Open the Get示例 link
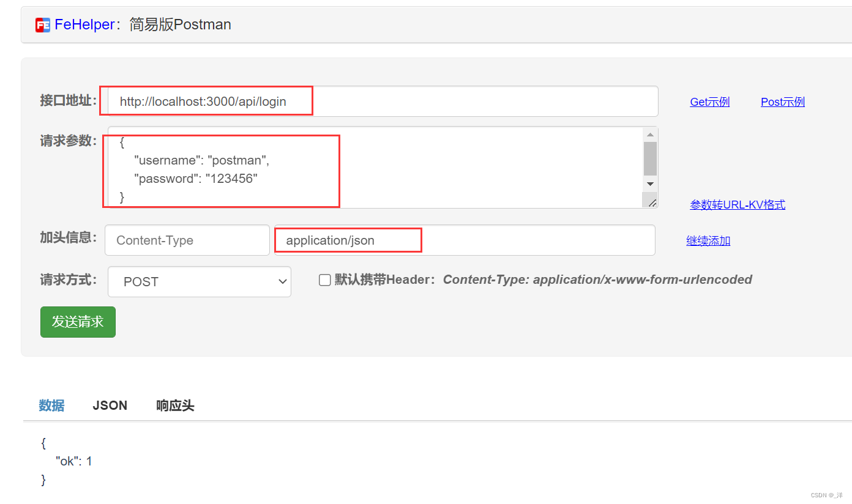This screenshot has height=504, width=852. point(709,102)
